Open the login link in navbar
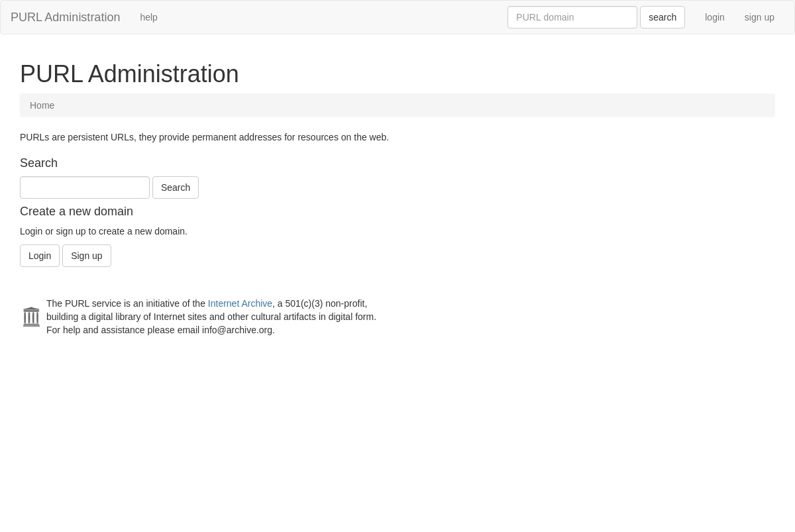795x532 pixels. 714,17
